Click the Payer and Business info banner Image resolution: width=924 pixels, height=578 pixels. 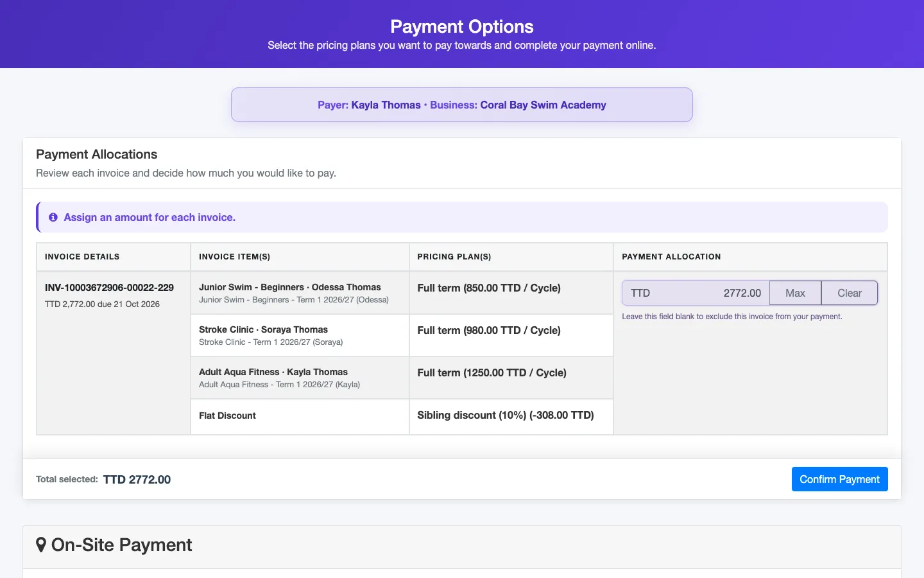(462, 105)
